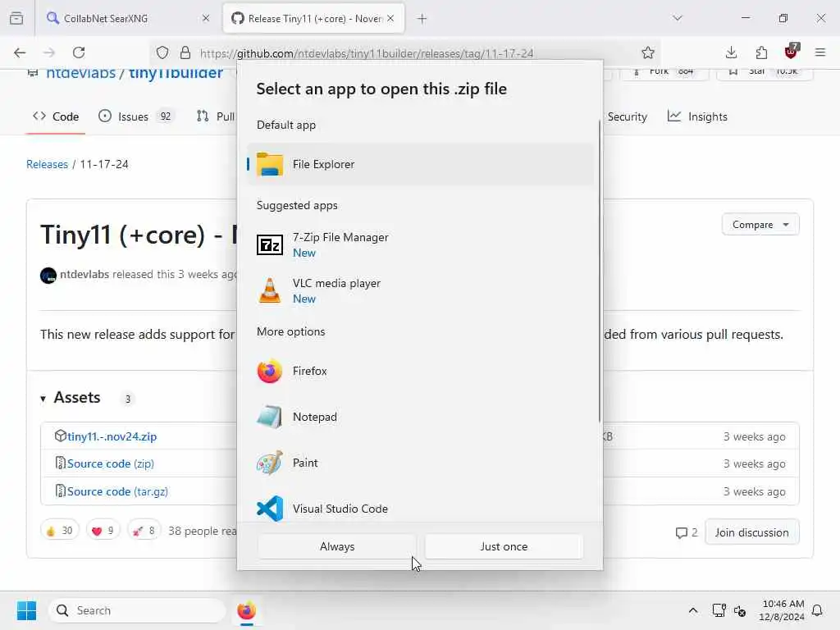Click thumbs up reaction with 30
This screenshot has height=630, width=840.
coord(60,531)
